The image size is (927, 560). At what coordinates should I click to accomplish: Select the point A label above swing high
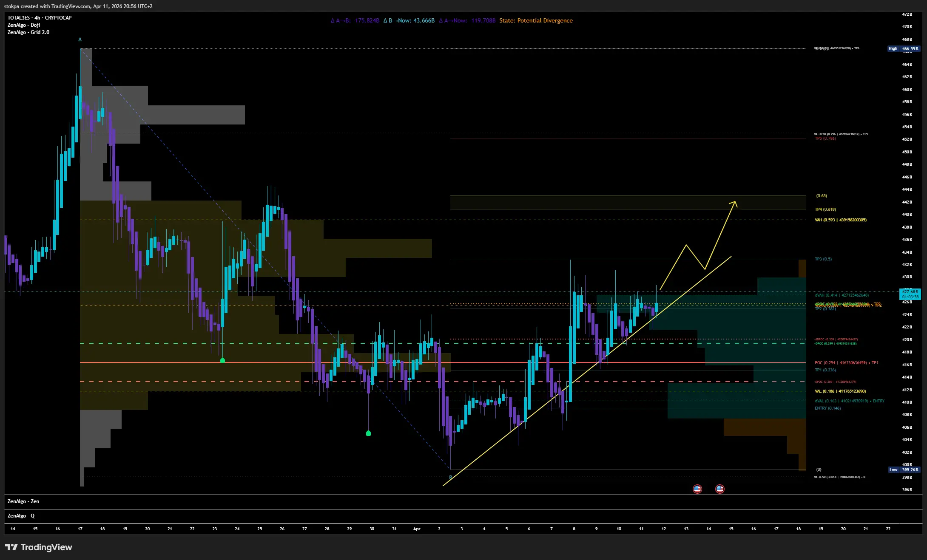80,40
